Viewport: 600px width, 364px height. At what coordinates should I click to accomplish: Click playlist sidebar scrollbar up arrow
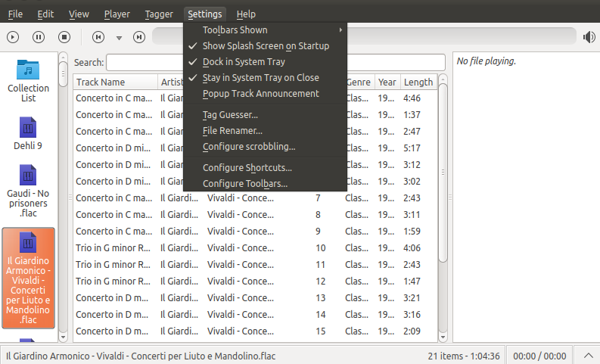tap(63, 57)
